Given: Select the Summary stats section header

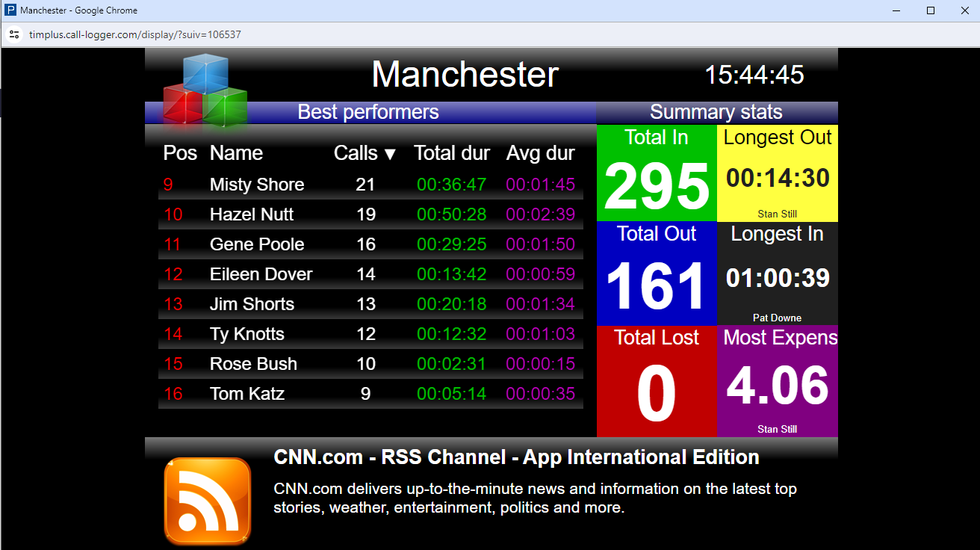Looking at the screenshot, I should tap(716, 112).
